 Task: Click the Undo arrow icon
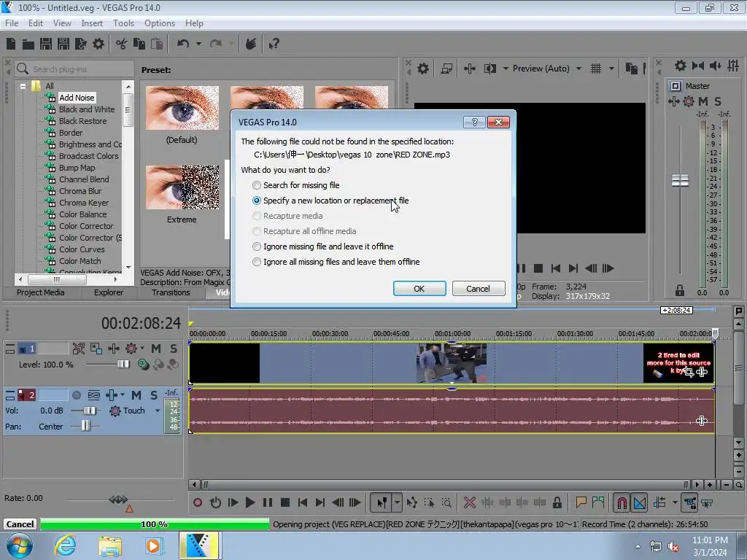point(183,44)
